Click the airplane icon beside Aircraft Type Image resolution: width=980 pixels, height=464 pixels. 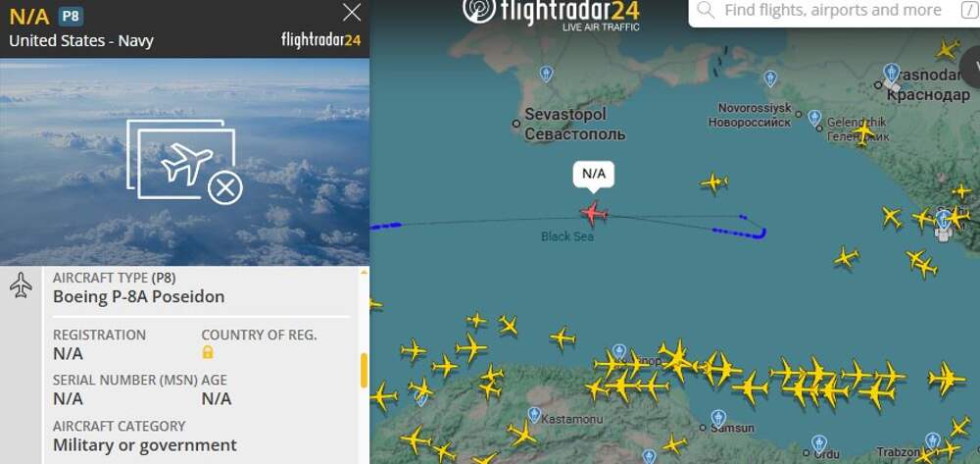[x=22, y=285]
